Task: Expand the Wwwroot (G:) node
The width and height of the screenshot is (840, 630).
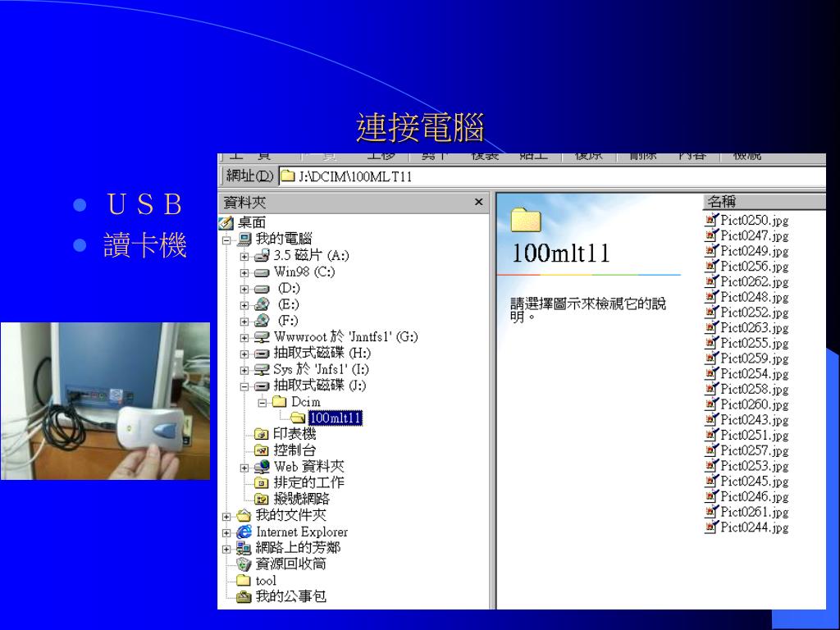Action: [244, 338]
